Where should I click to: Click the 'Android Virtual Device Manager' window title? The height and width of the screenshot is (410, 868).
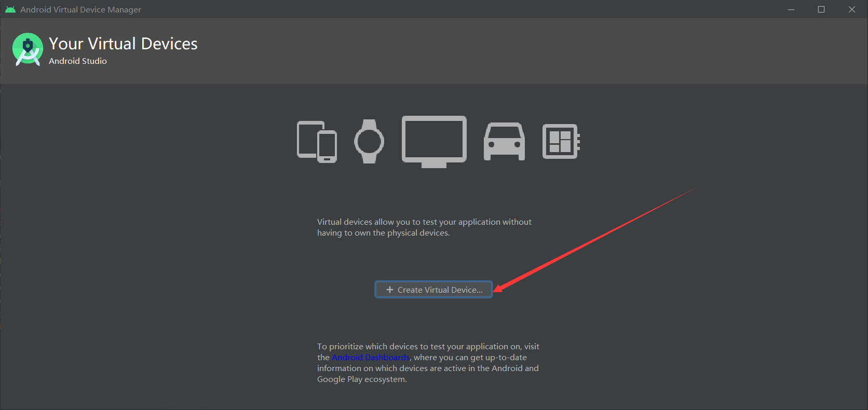(x=80, y=9)
